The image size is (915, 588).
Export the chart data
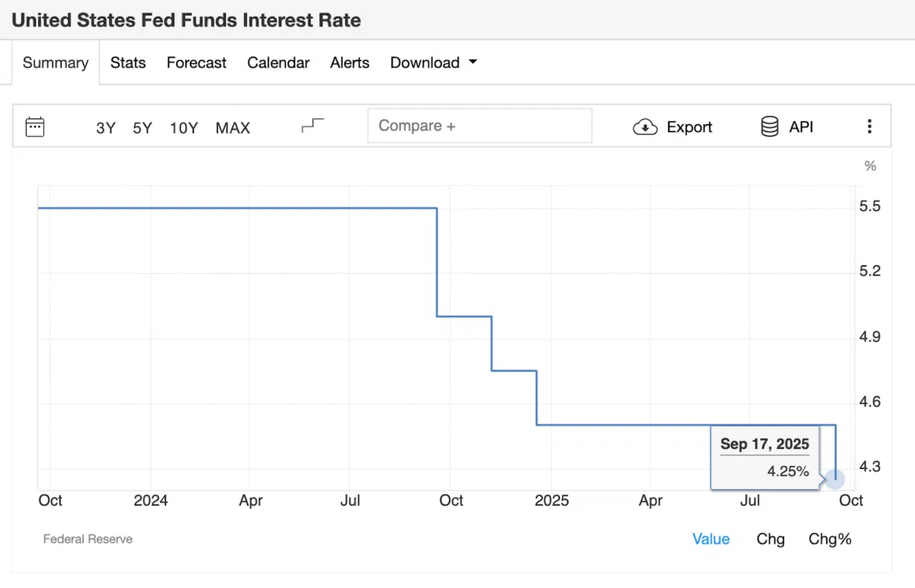(x=673, y=127)
